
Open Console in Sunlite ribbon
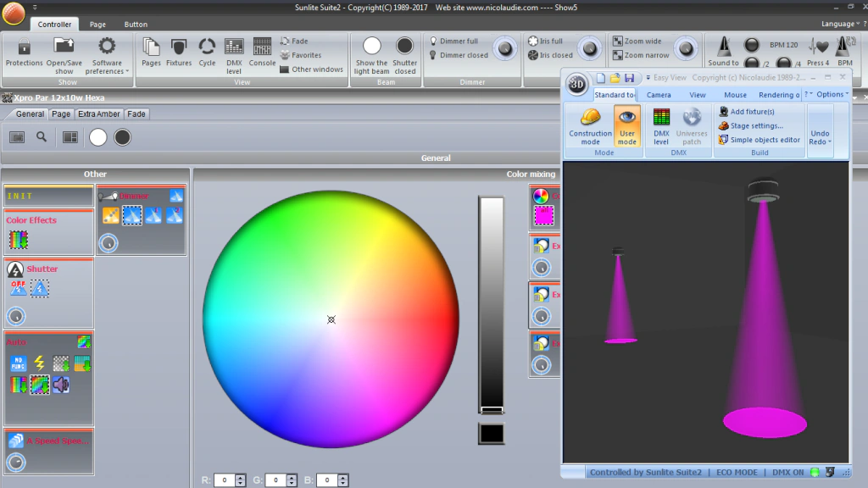tap(262, 52)
